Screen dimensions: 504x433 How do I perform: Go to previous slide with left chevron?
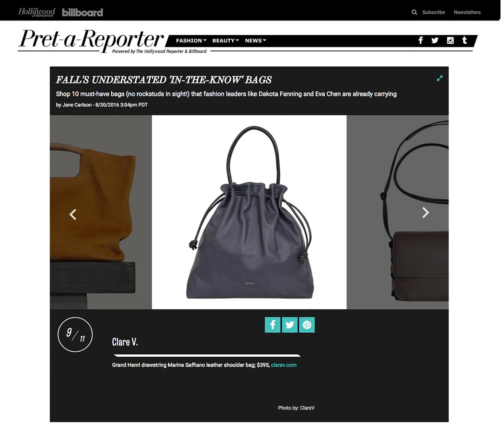click(x=73, y=214)
